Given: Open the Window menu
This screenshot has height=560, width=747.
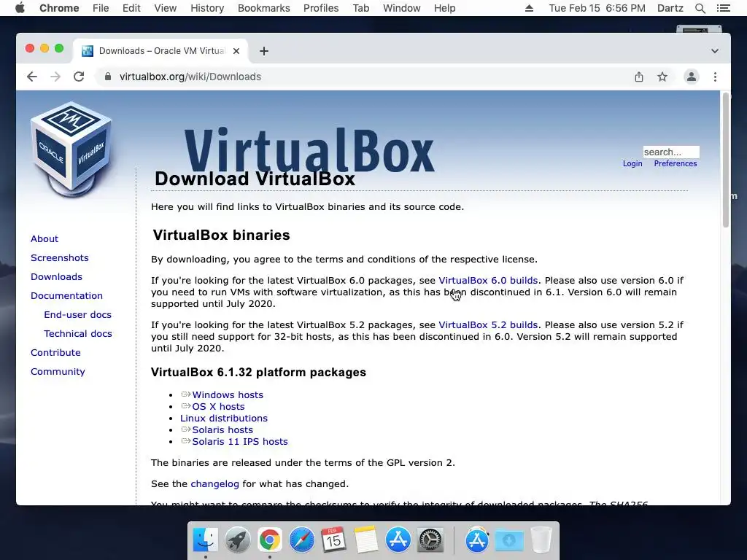Looking at the screenshot, I should point(402,8).
